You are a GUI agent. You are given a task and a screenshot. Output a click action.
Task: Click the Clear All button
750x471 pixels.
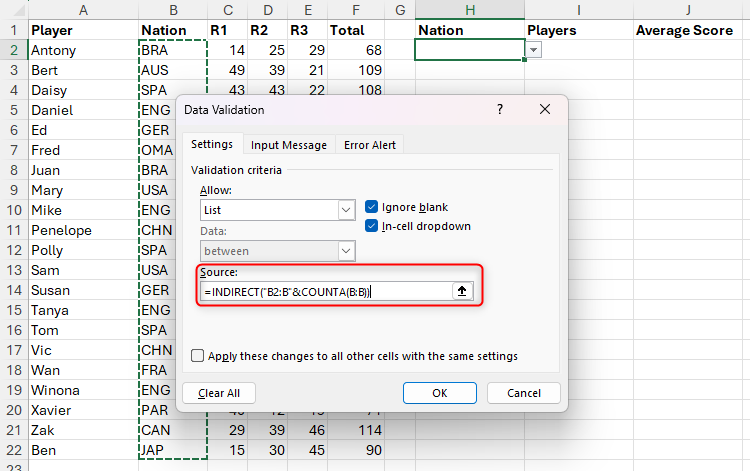[x=218, y=393]
